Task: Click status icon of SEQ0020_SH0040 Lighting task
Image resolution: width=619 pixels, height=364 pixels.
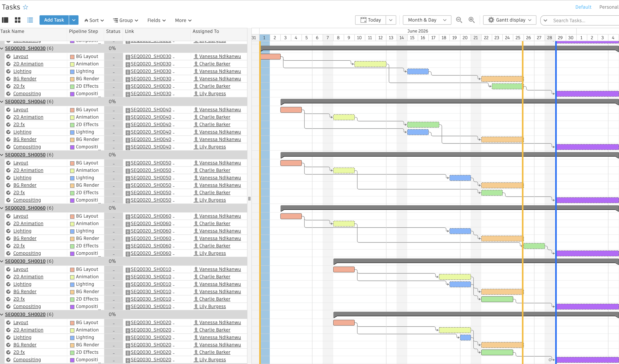Action: [x=8, y=132]
